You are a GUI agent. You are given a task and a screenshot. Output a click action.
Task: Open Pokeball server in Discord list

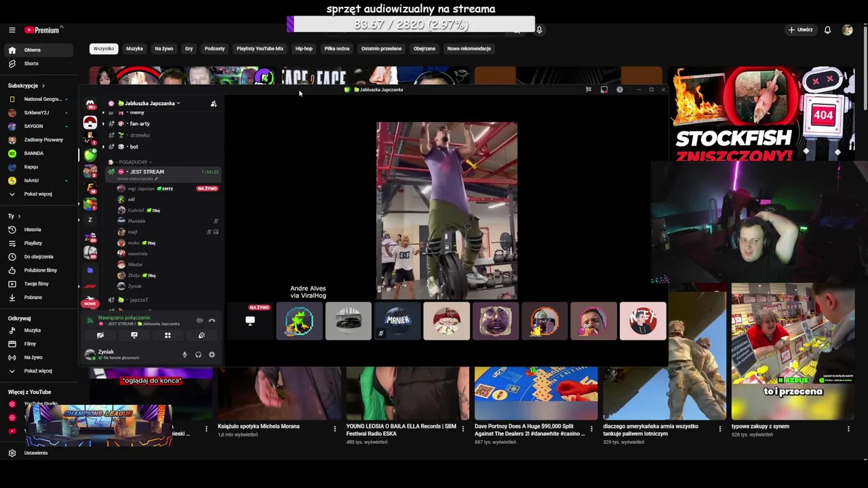90,123
